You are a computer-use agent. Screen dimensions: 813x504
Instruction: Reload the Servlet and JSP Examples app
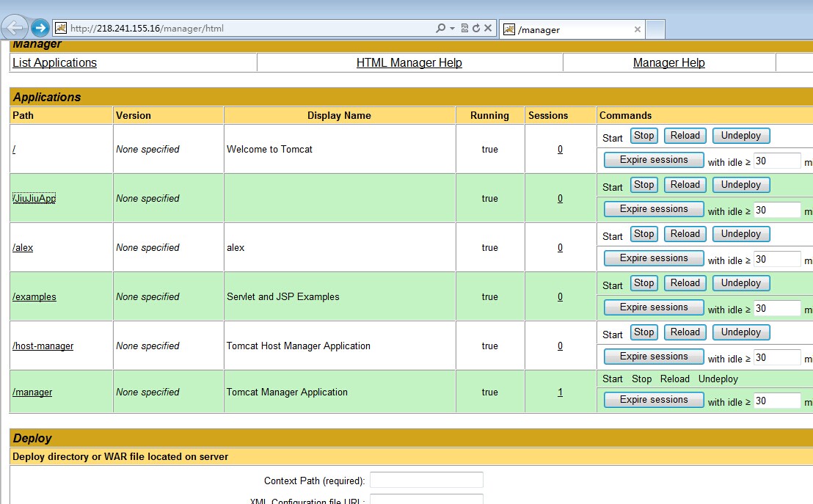coord(685,283)
